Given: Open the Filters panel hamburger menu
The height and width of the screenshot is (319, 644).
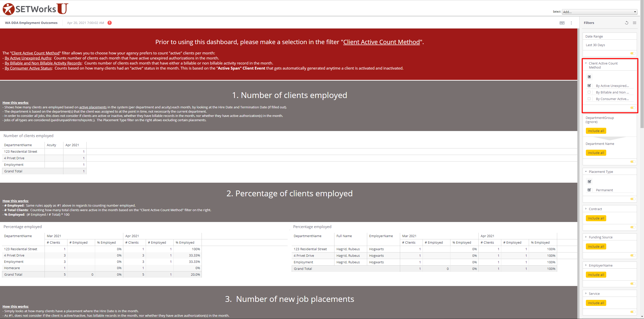Looking at the screenshot, I should [635, 23].
